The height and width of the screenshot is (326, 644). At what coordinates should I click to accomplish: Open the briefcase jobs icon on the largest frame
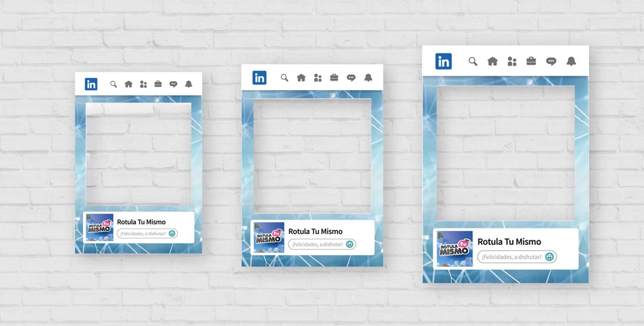(x=531, y=61)
